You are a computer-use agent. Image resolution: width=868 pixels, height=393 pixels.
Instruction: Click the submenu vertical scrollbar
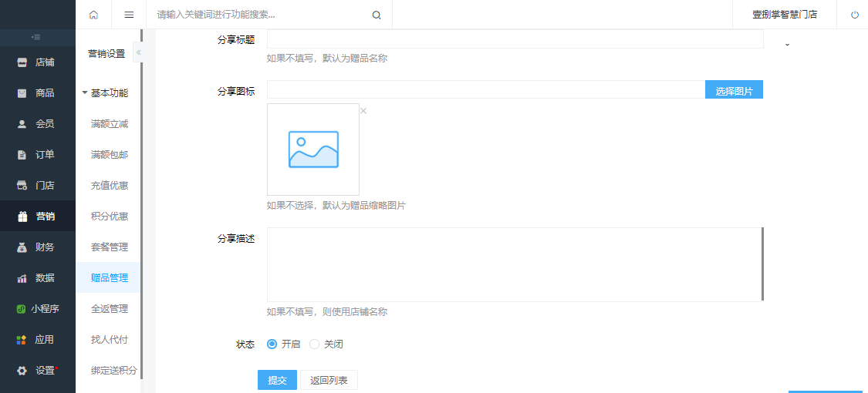[x=142, y=204]
